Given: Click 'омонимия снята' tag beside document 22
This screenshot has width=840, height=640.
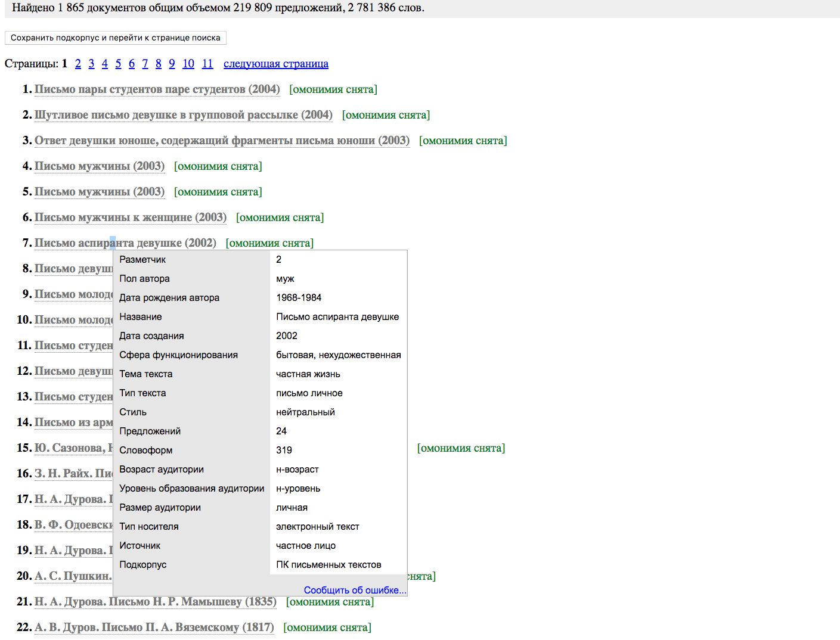Looking at the screenshot, I should click(327, 627).
